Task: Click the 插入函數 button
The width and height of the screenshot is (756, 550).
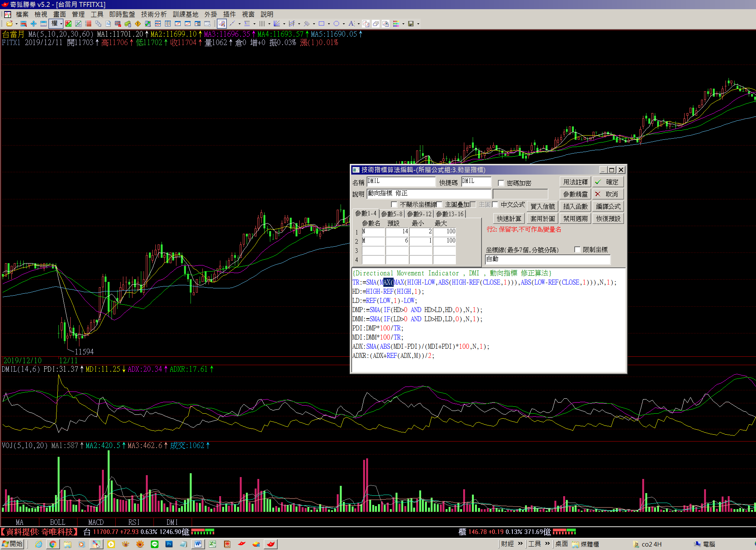Action: [575, 206]
